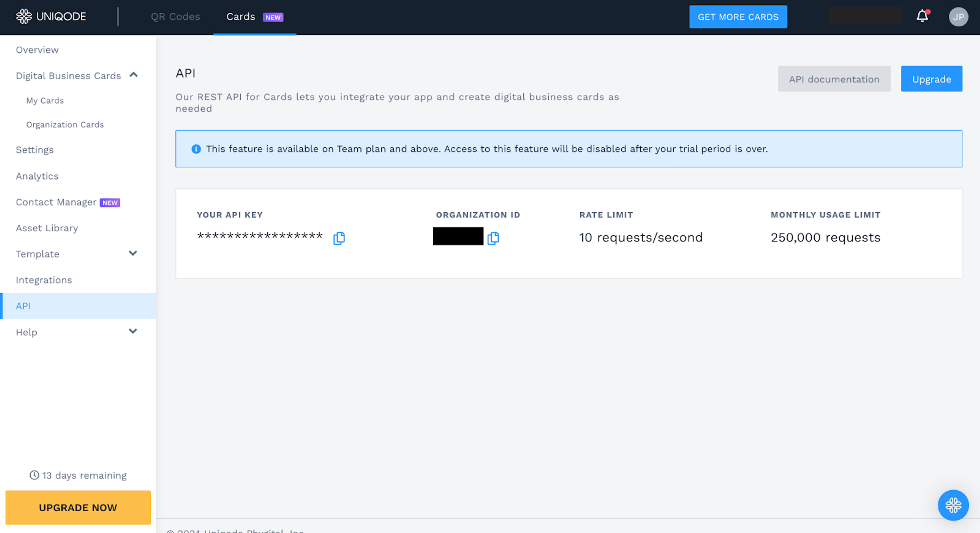Viewport: 980px width, 533px height.
Task: Click the blue Upgrade button
Action: point(931,79)
